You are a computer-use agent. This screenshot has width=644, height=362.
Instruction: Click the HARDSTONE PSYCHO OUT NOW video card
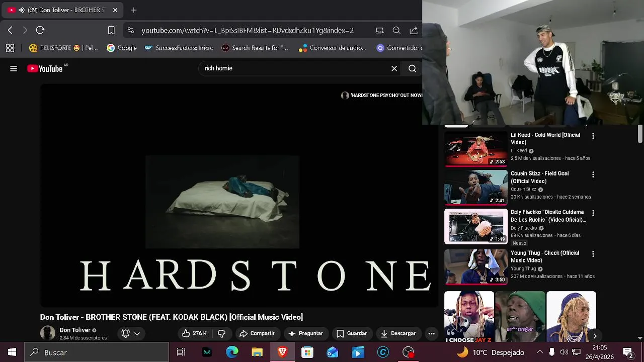pyautogui.click(x=381, y=95)
